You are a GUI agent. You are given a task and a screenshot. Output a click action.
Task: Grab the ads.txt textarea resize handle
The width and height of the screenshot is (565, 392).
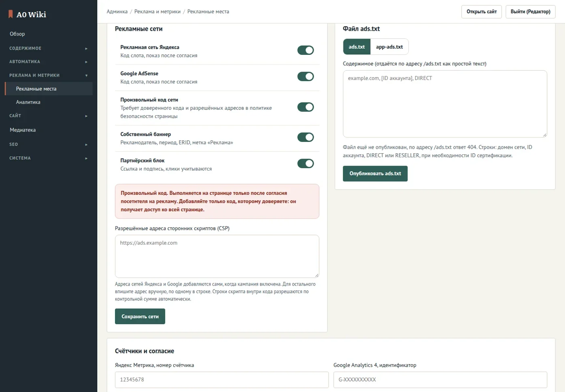coord(545,135)
